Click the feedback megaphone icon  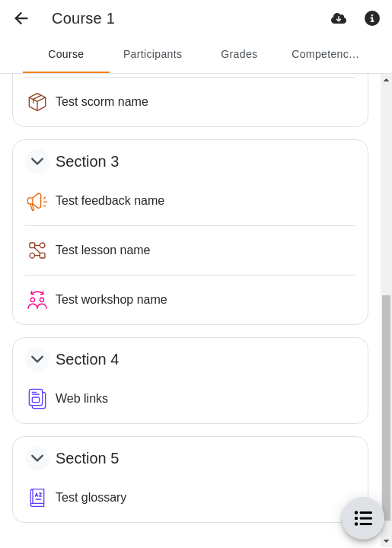(x=37, y=201)
